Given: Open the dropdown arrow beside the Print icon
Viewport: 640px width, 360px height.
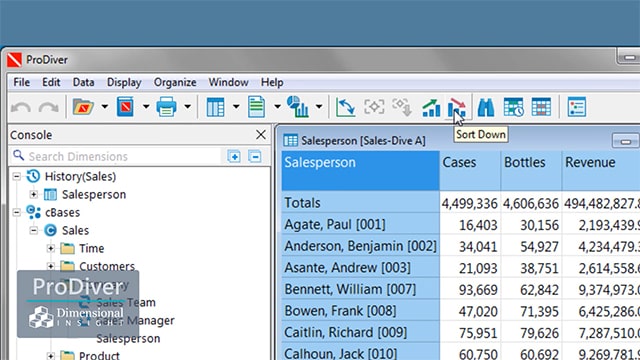Looking at the screenshot, I should pos(187,107).
